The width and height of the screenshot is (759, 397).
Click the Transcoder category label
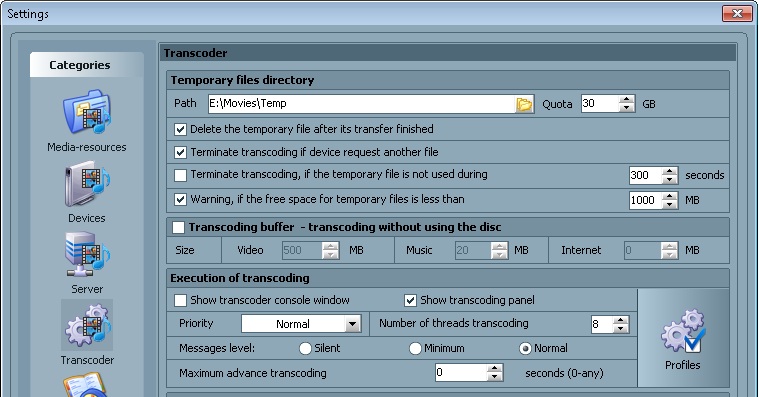pyautogui.click(x=87, y=360)
